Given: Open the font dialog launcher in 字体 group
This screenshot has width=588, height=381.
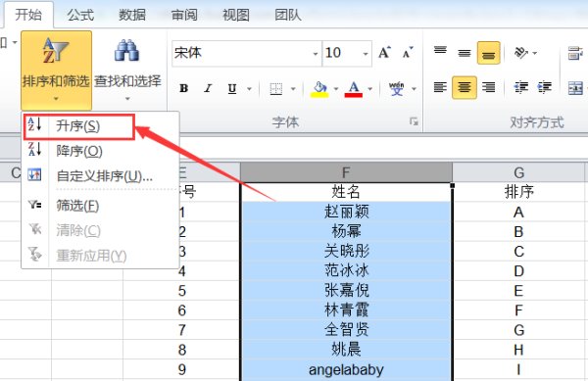Looking at the screenshot, I should (414, 121).
